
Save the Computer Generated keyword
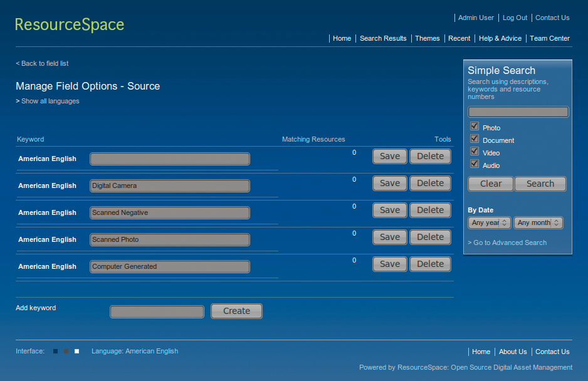click(390, 264)
